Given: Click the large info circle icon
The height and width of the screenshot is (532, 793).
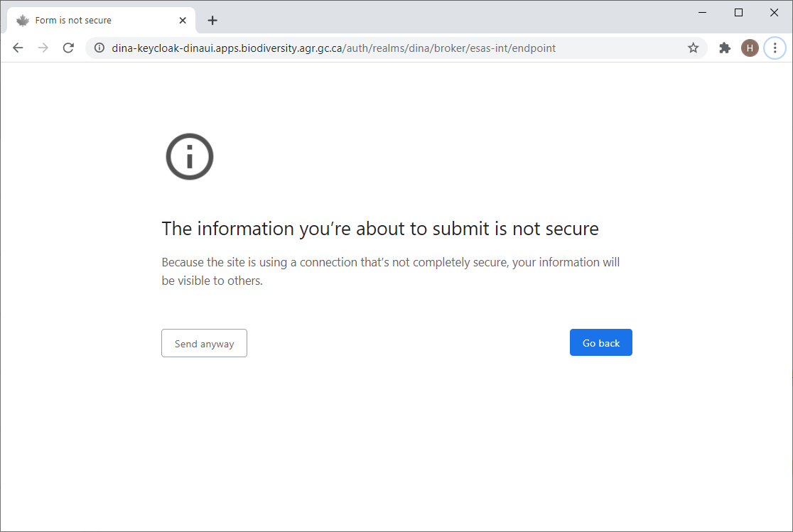Looking at the screenshot, I should (190, 156).
